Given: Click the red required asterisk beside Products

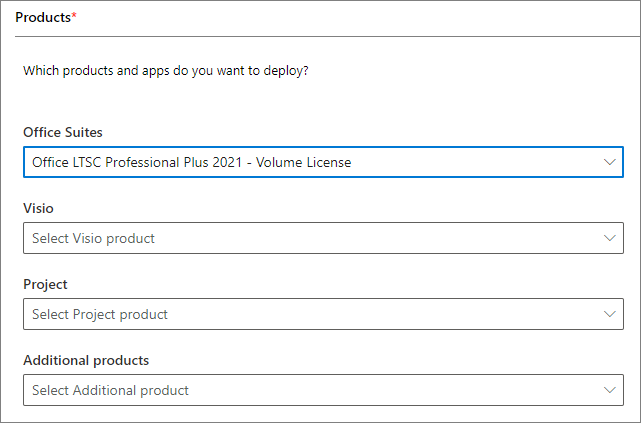Looking at the screenshot, I should 74,16.
